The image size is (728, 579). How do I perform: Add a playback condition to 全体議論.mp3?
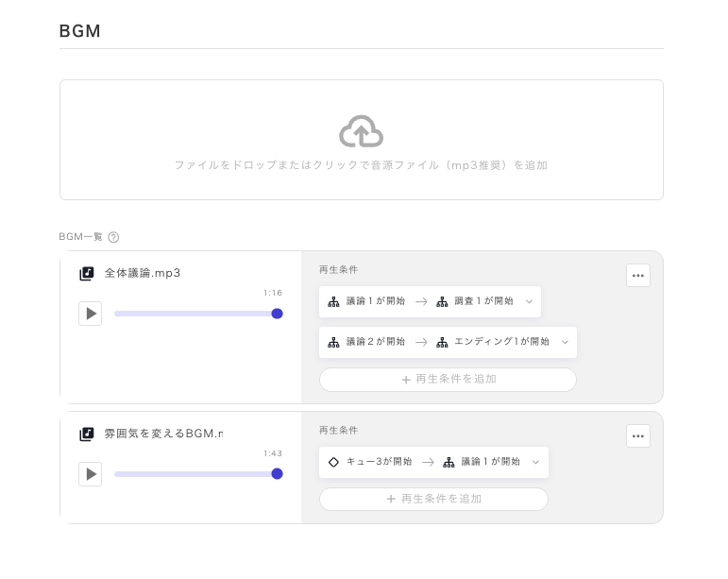pyautogui.click(x=448, y=379)
